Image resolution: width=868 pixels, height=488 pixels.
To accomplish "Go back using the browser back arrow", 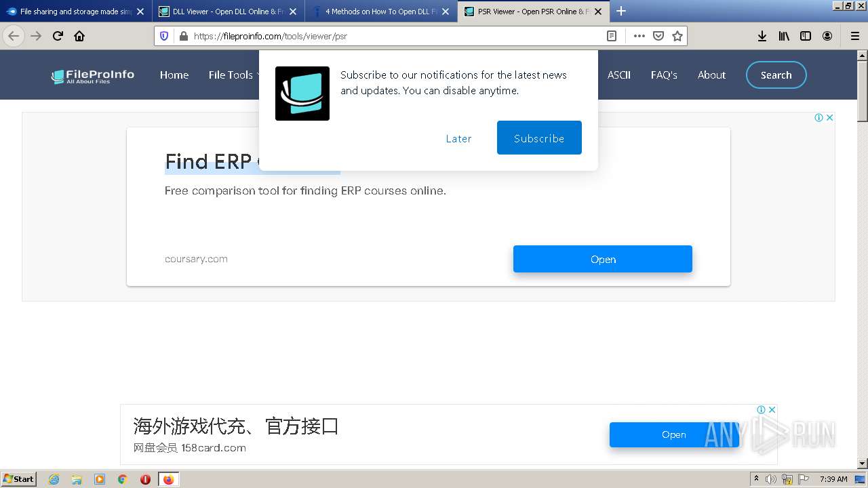I will (x=14, y=36).
